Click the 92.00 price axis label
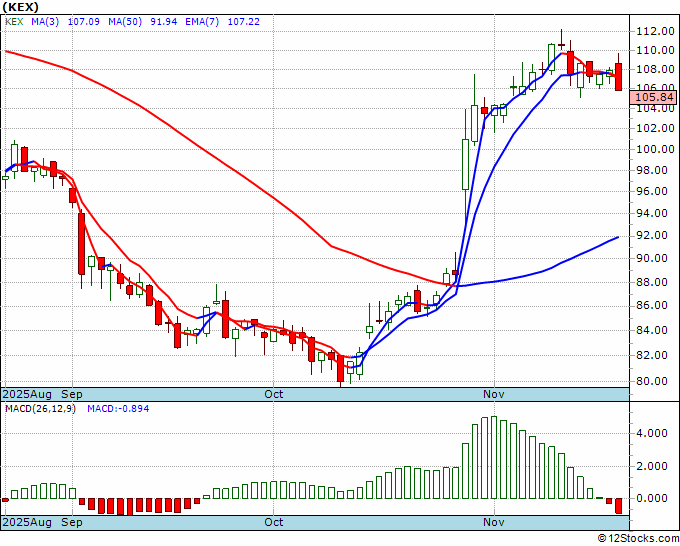The width and height of the screenshot is (680, 546). click(652, 235)
